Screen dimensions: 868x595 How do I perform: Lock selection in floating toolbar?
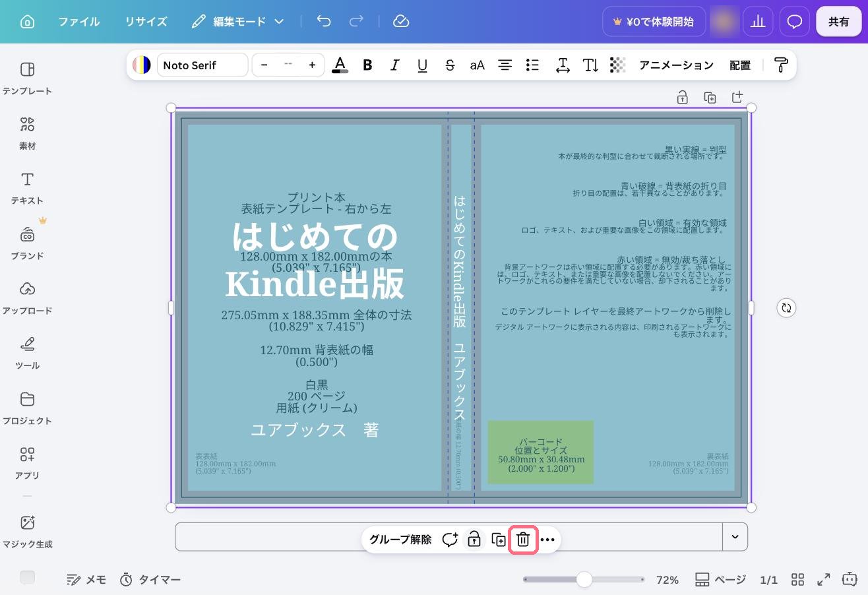(x=474, y=540)
